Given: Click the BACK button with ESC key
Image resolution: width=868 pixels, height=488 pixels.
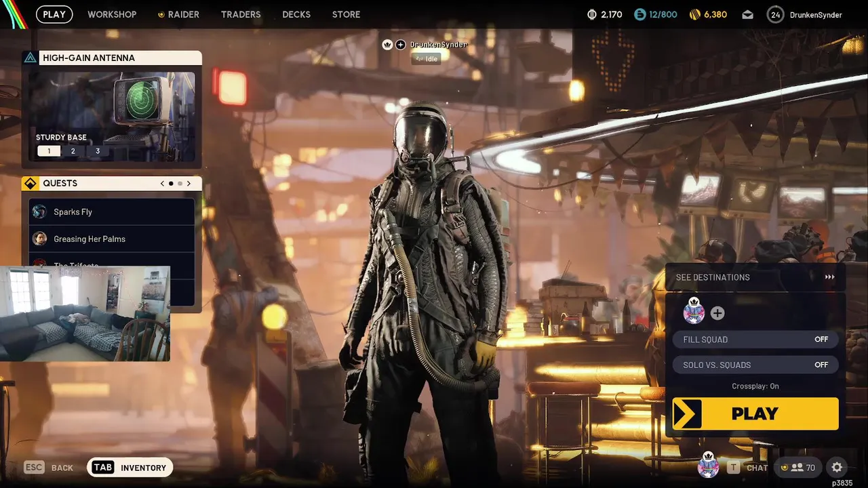Looking at the screenshot, I should pyautogui.click(x=48, y=468).
